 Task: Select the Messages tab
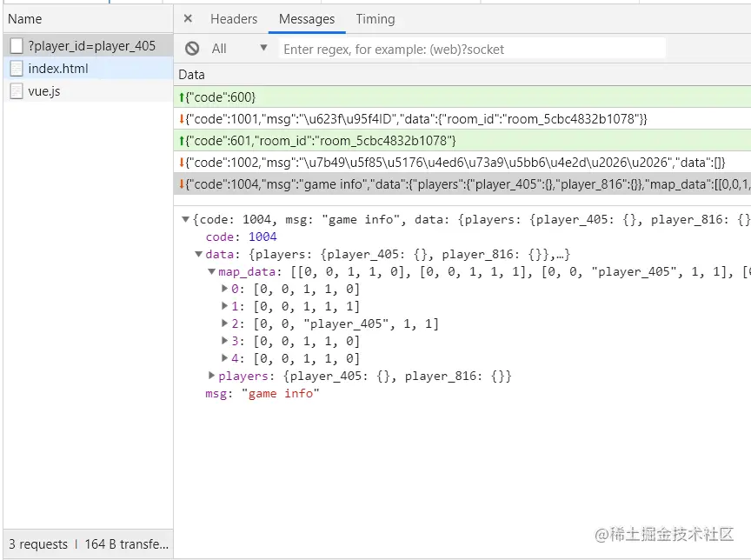click(x=306, y=19)
